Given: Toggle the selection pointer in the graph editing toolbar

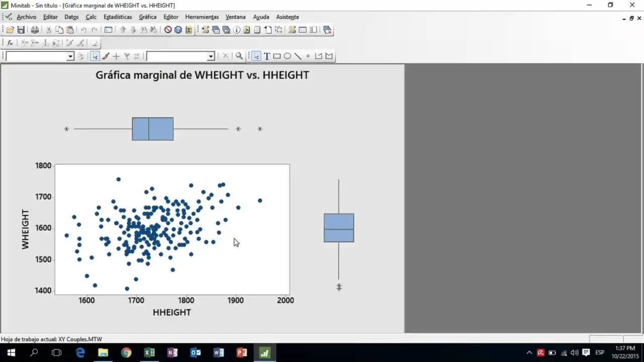Looking at the screenshot, I should [x=95, y=56].
